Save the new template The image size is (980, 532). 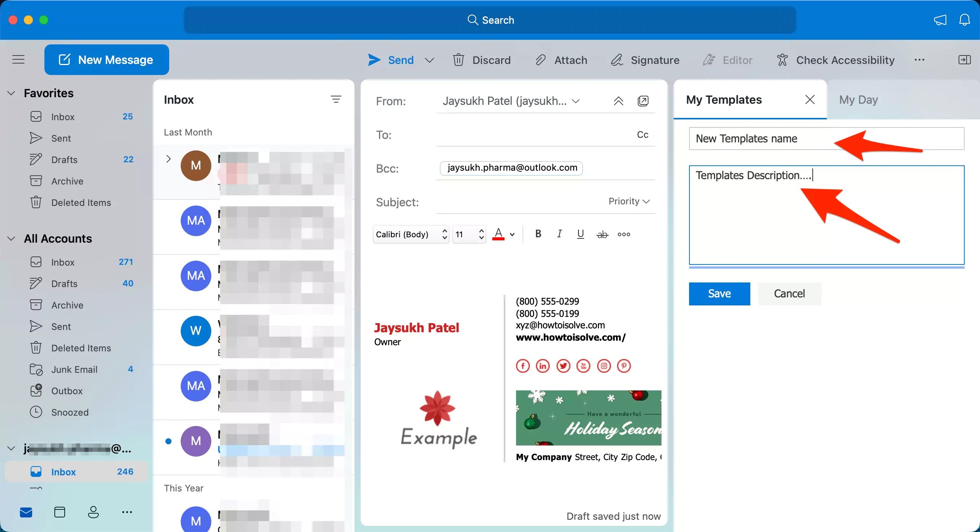[x=719, y=294]
